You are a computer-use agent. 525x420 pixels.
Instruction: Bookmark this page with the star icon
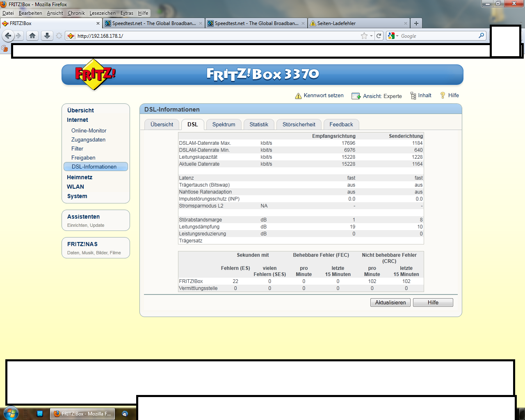pos(364,36)
